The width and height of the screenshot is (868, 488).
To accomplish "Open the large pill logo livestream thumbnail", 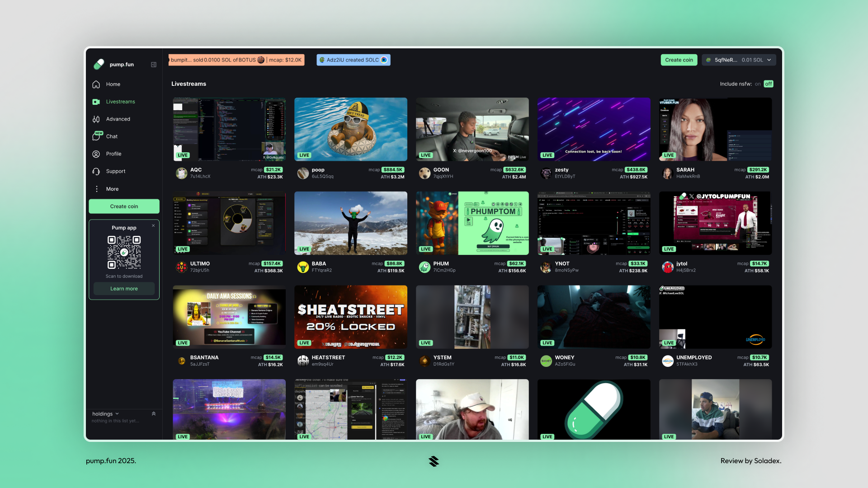I will [594, 409].
